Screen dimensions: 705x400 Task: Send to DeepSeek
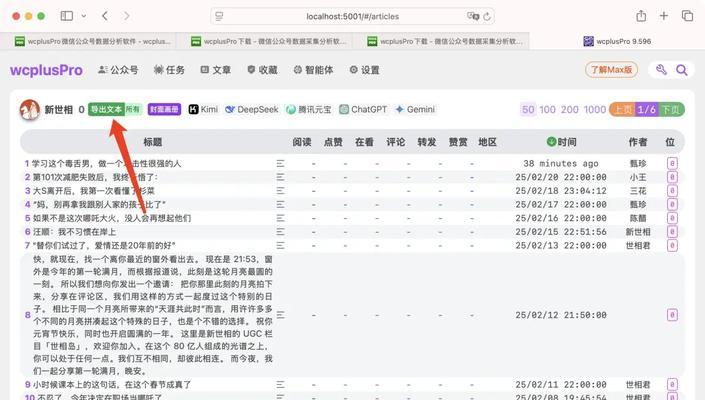[252, 109]
